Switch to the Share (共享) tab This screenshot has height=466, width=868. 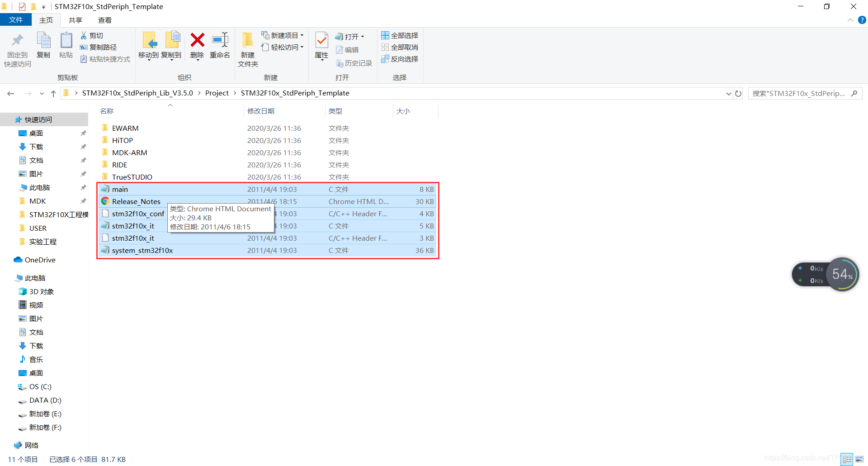[x=75, y=20]
